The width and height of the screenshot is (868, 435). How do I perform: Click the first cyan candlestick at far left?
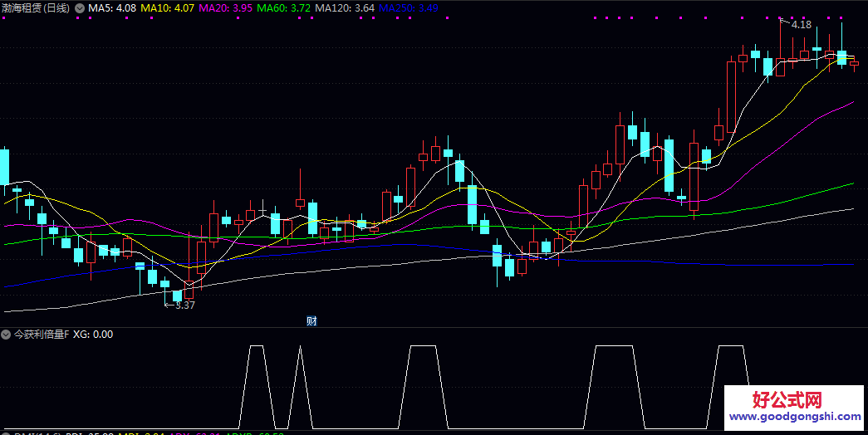(x=4, y=166)
